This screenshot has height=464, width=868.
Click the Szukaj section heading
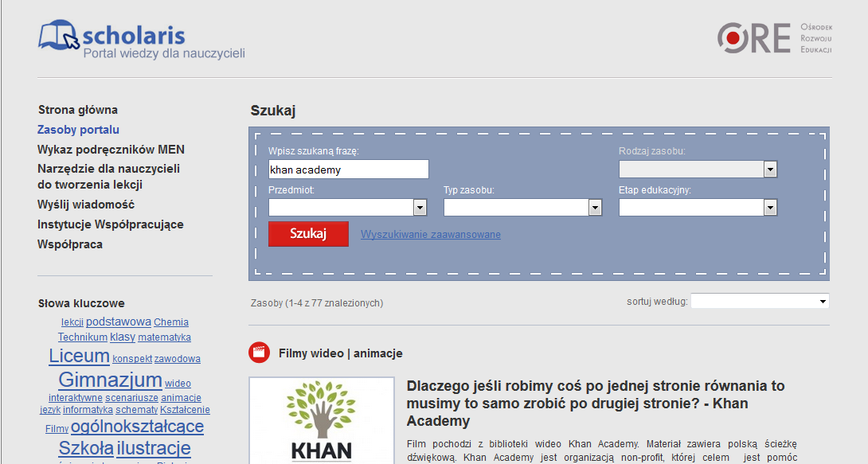pos(273,111)
